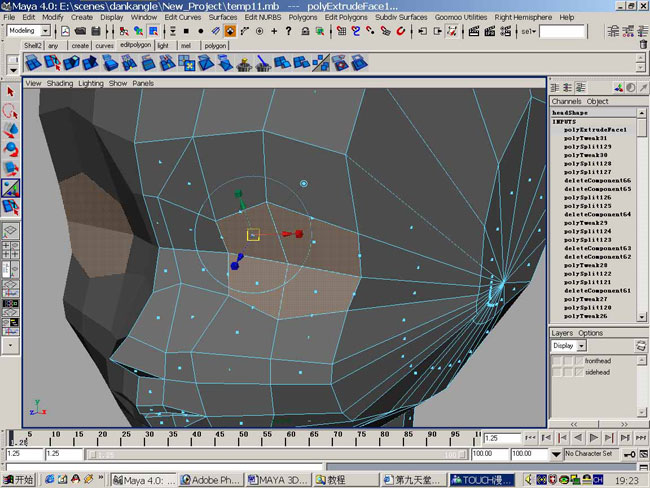Image resolution: width=650 pixels, height=488 pixels.
Task: Open the shelf options arrow menu
Action: coord(13,70)
